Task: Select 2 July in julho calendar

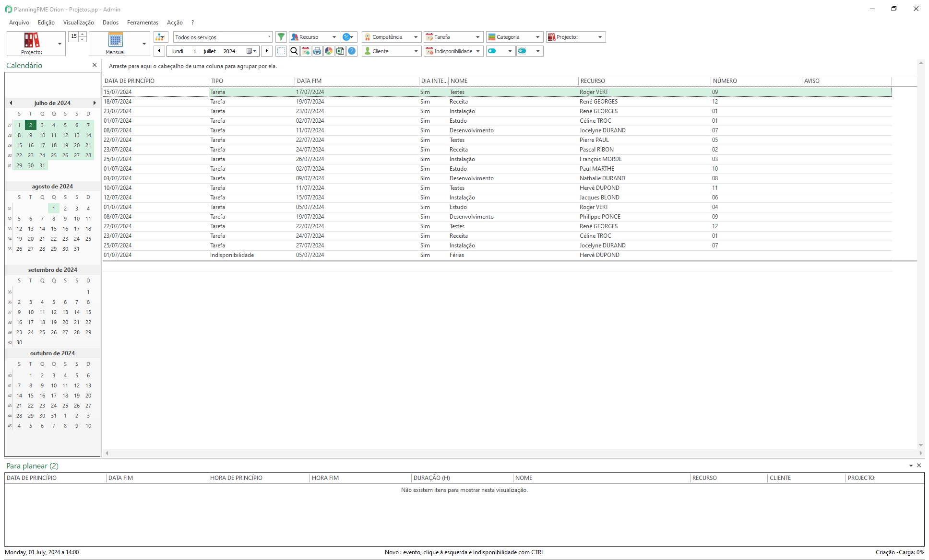Action: 31,125
